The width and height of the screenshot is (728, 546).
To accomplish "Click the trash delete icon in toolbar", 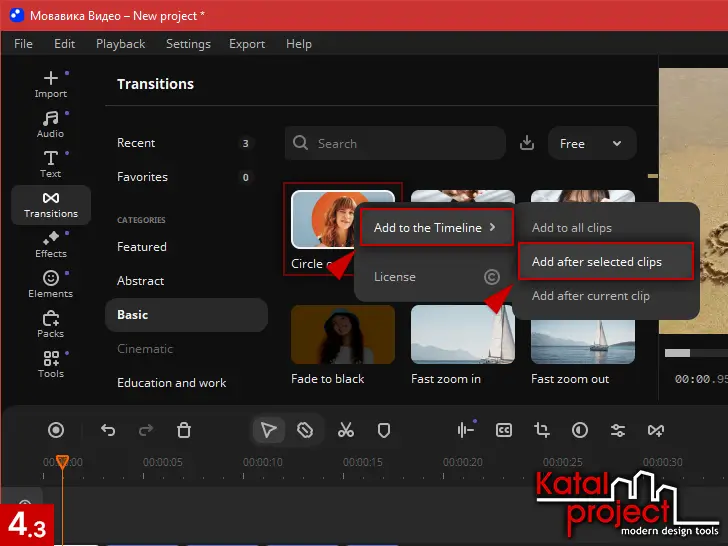I will 184,430.
